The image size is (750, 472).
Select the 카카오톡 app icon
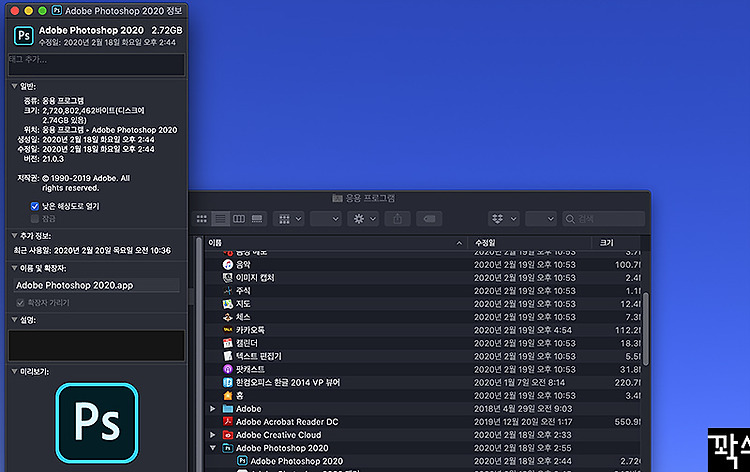pos(228,330)
